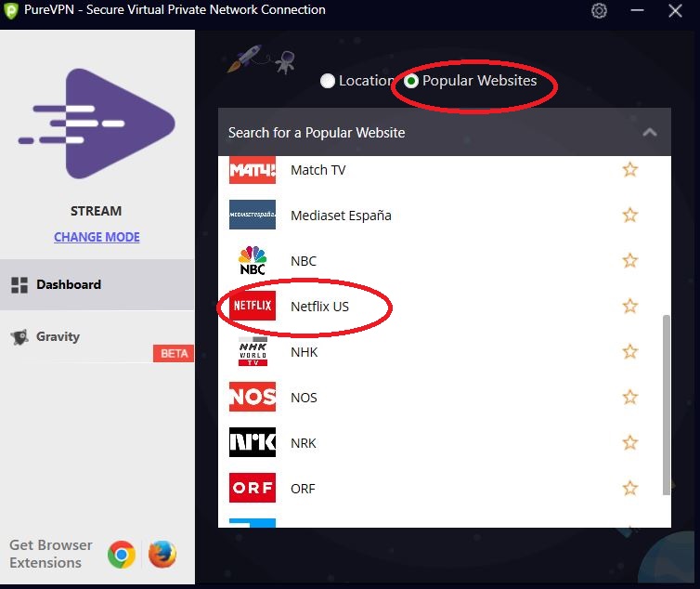Favorite NOS with its star
Screen dimensions: 700x589
coord(630,398)
